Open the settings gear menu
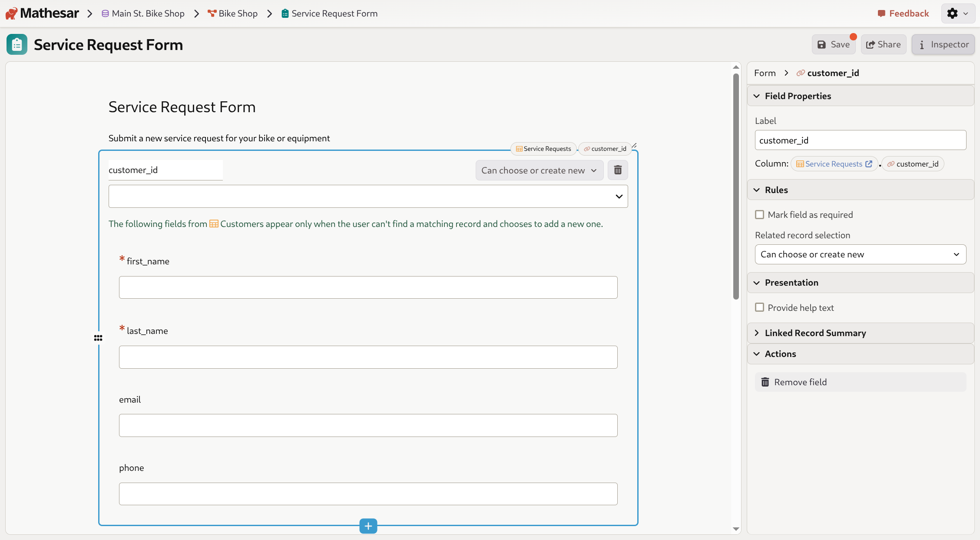This screenshot has width=980, height=540. tap(957, 13)
